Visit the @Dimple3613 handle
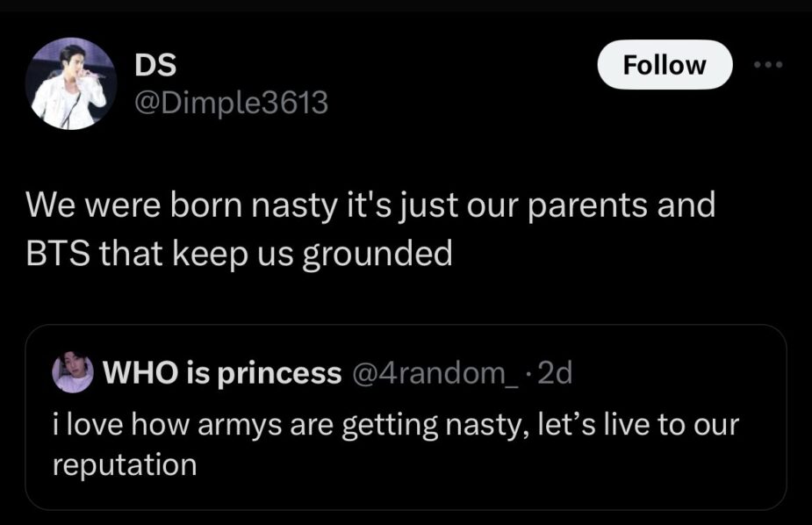Screen dimensions: 812x525 230,104
